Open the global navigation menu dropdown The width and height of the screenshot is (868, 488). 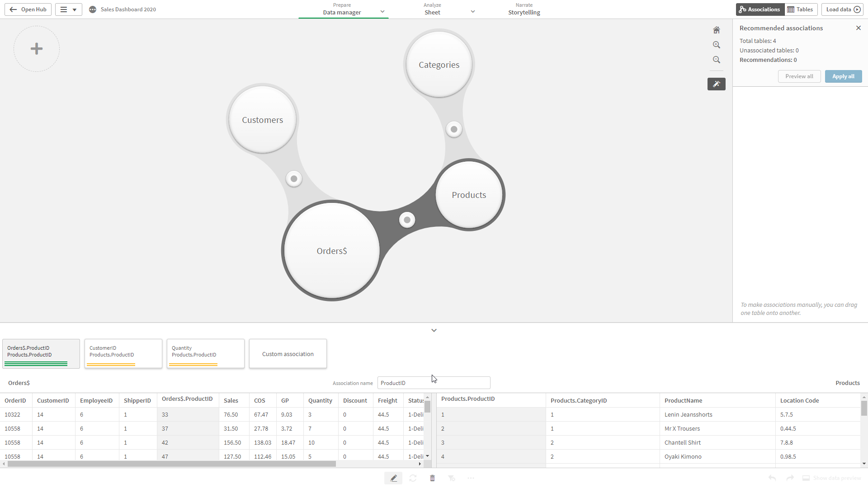(x=69, y=9)
